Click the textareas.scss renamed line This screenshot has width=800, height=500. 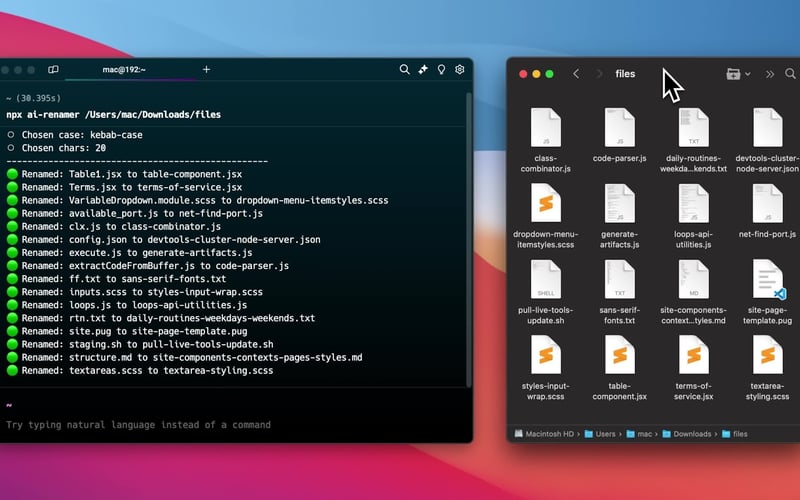pos(140,370)
